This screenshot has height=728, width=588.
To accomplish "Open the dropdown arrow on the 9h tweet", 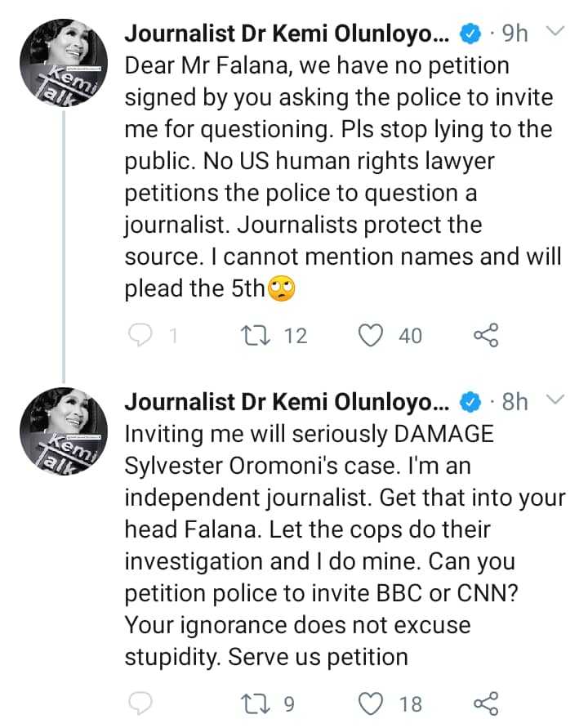I will click(555, 33).
